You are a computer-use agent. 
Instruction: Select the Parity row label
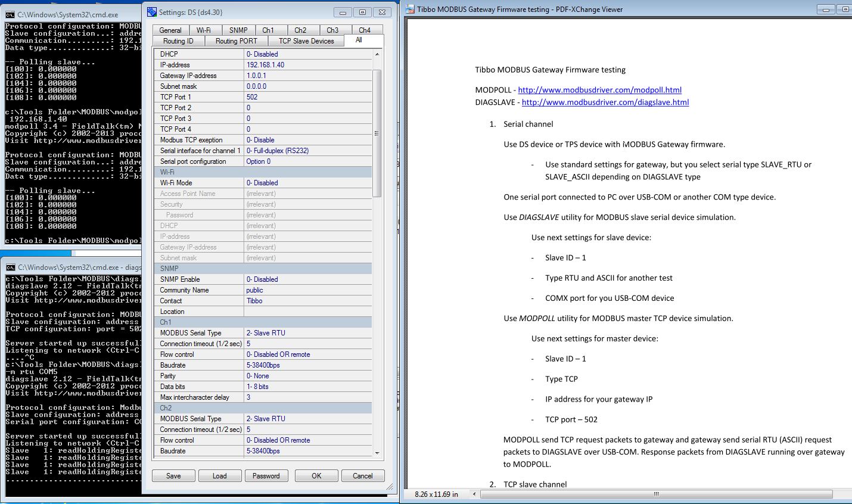pyautogui.click(x=168, y=376)
